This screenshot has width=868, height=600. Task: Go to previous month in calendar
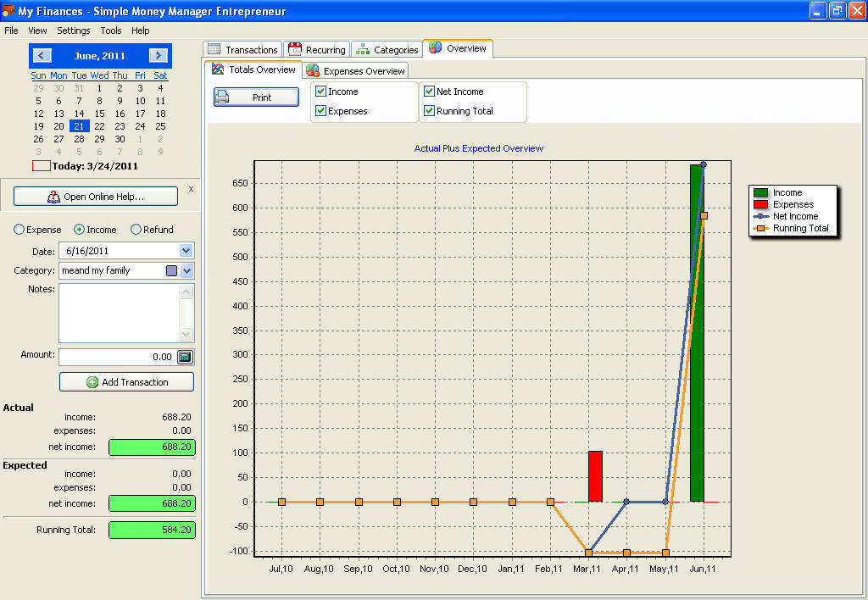tap(42, 55)
